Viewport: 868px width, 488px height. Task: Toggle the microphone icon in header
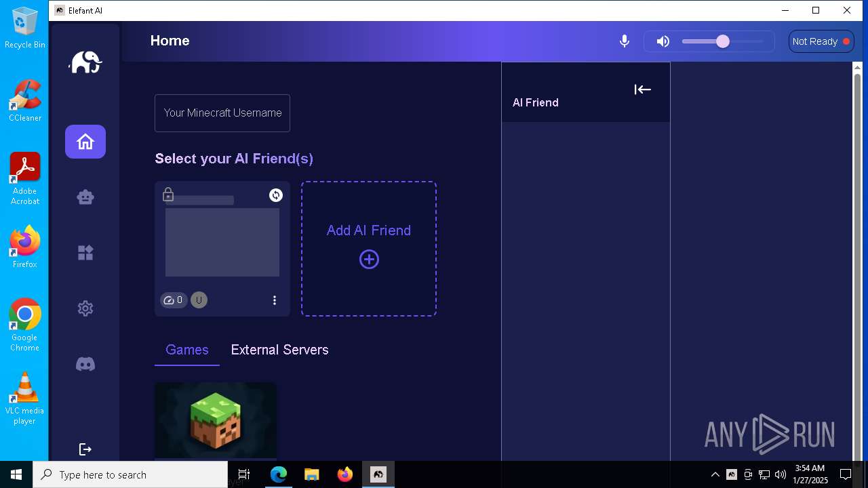(625, 41)
